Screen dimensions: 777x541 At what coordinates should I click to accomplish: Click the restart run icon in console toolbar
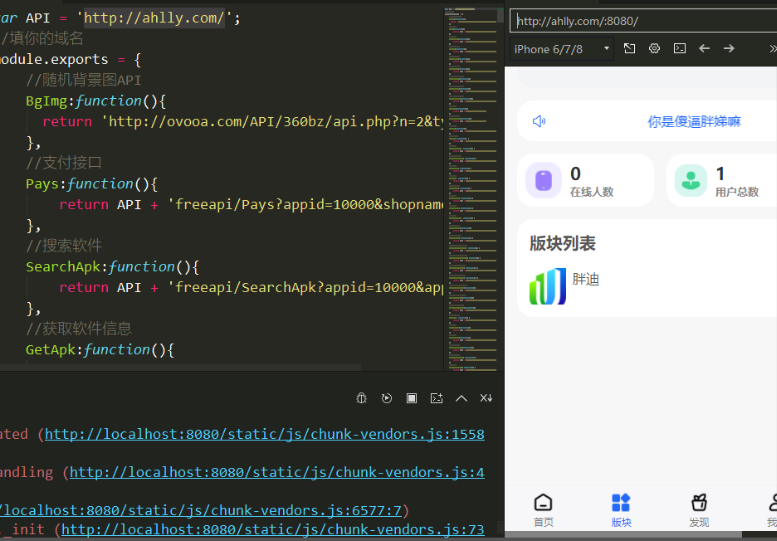click(x=387, y=398)
